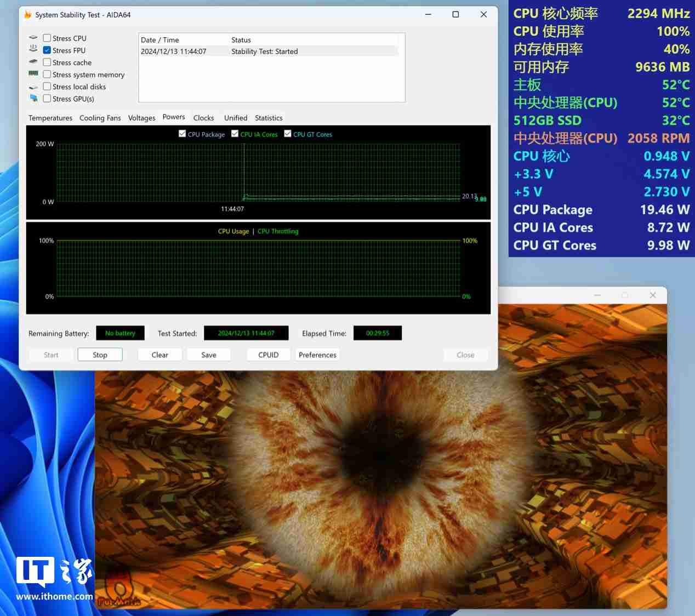695x616 pixels.
Task: Click the AIDA64 flame icon in title bar
Action: 27,15
